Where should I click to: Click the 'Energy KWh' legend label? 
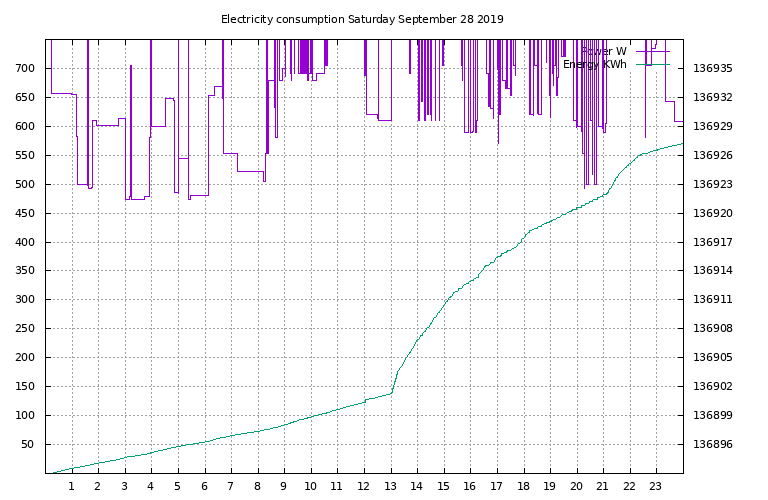595,65
